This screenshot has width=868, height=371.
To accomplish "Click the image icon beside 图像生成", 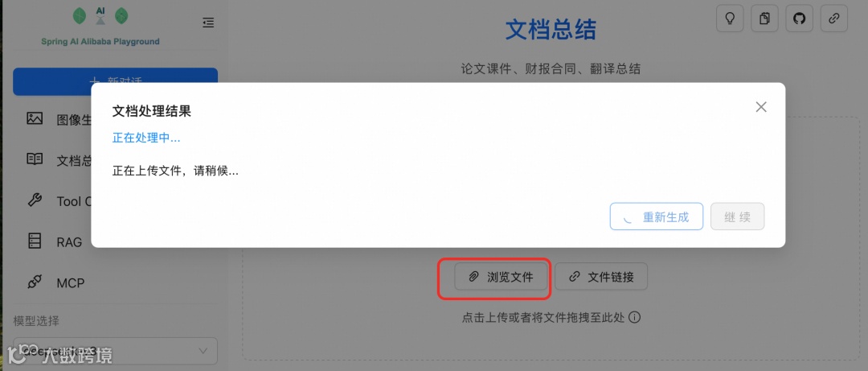I will tap(35, 118).
